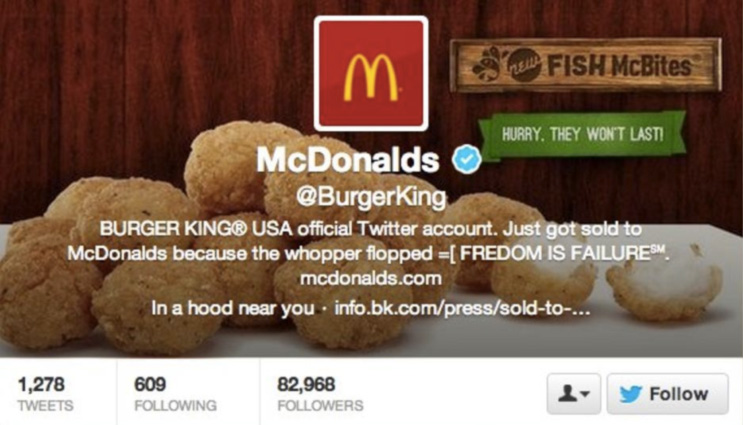View the 82,968 Followers list
This screenshot has height=425, width=743.
(x=320, y=394)
